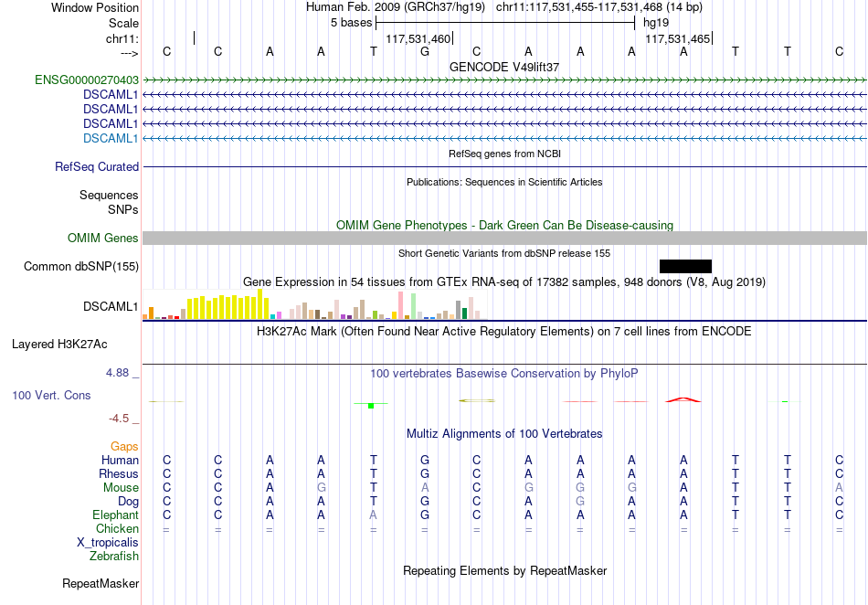Screen dimensions: 868x605
Task: Click the Window Position track label
Action: [x=95, y=7]
